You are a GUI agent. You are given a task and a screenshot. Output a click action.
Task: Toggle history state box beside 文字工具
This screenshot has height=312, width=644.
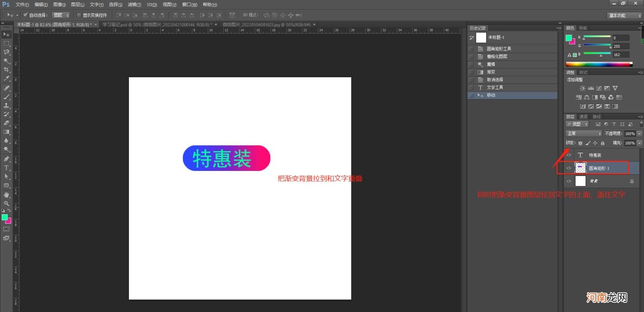[x=471, y=88]
